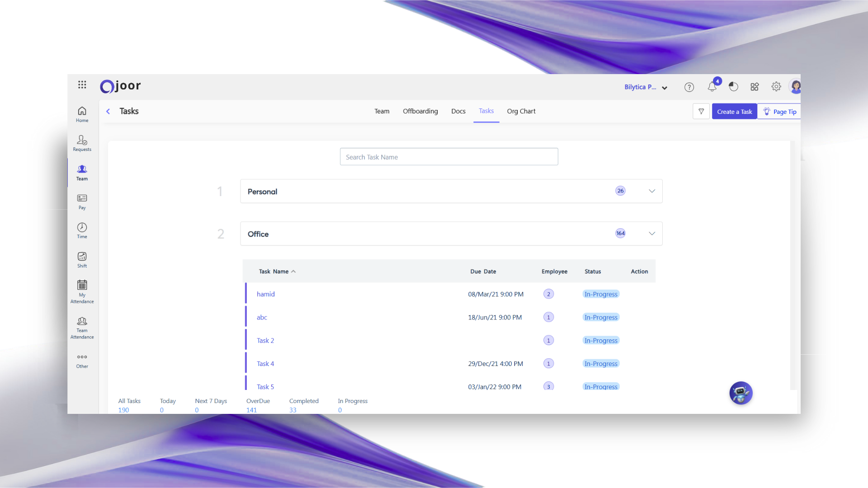Open the settings gear icon
Viewport: 868px width, 488px height.
776,87
